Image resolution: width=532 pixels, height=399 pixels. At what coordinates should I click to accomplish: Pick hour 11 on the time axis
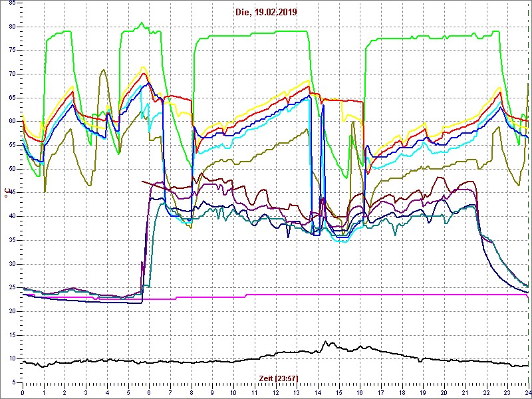(x=255, y=392)
